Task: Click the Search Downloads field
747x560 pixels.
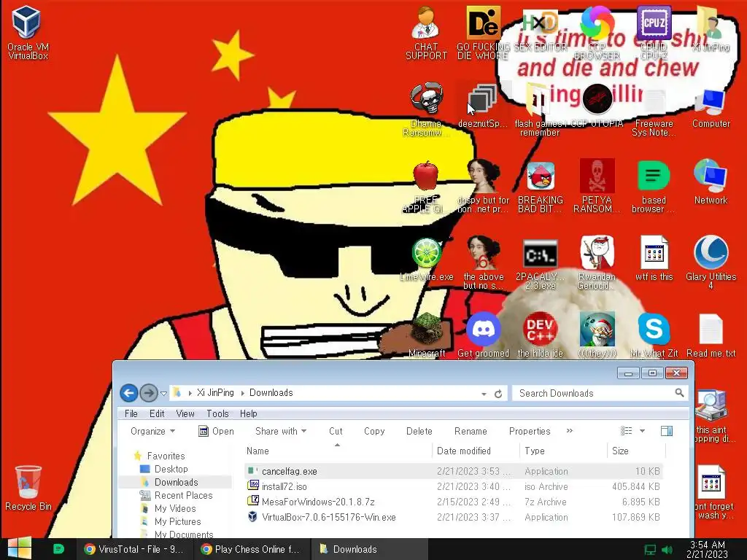Action: (x=595, y=393)
